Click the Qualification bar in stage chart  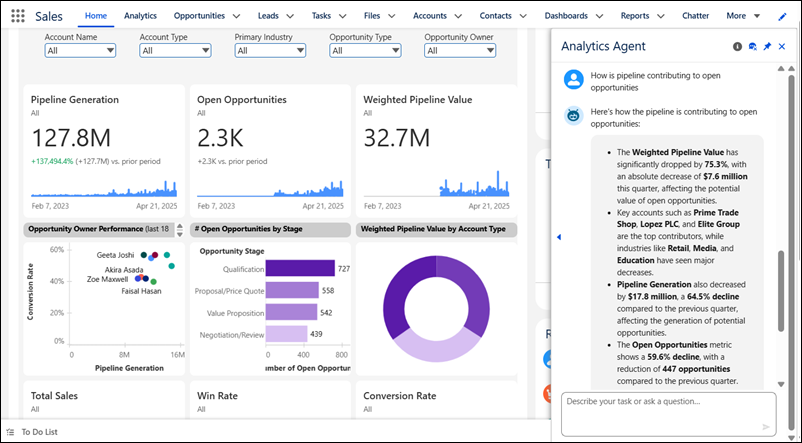[300, 269]
